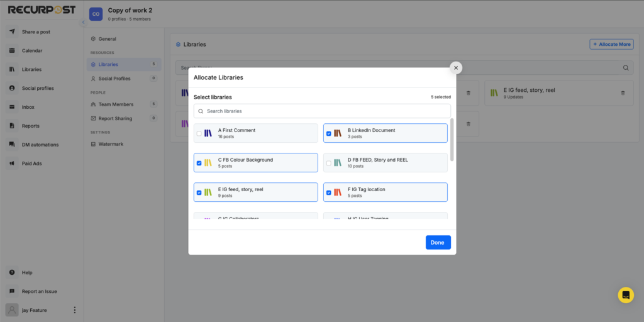644x322 pixels.
Task: Open the Paid Ads sidebar icon
Action: pos(12,164)
